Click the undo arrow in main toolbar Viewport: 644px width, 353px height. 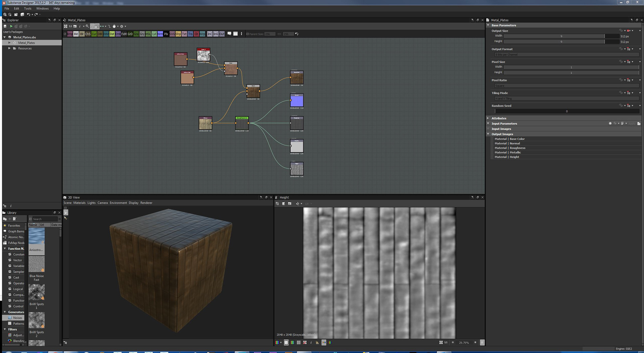(x=29, y=14)
